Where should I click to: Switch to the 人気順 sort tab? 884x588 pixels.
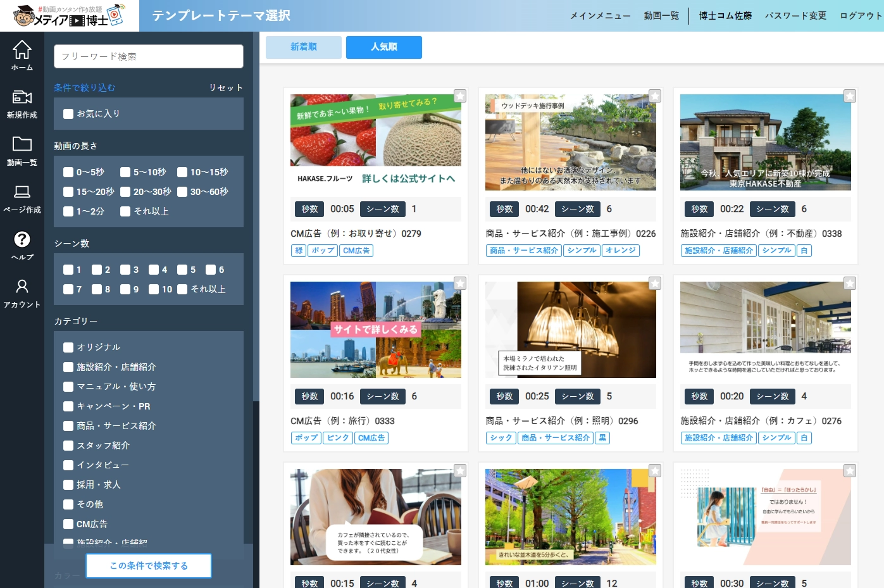pos(384,47)
